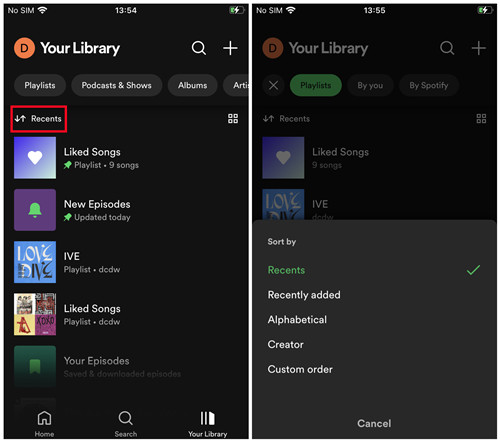The width and height of the screenshot is (500, 442).
Task: Tap dimmed Liked Songs row on right screen
Action: [374, 158]
